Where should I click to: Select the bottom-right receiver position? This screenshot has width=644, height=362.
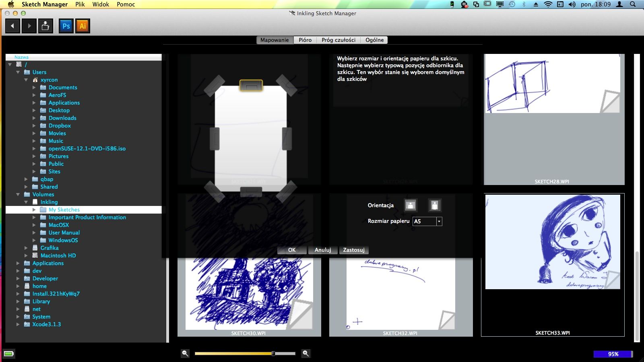point(287,191)
